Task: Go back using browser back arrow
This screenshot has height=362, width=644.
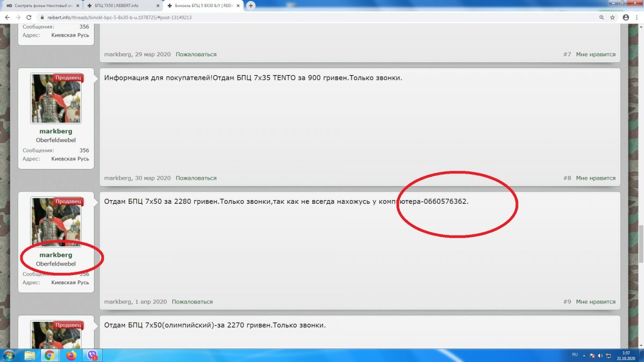Action: click(8, 17)
